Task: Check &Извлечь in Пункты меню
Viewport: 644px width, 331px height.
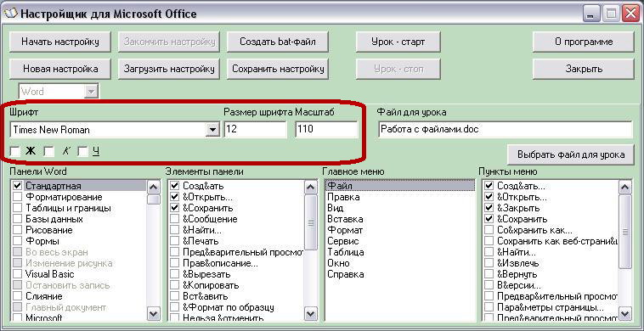Action: [489, 263]
